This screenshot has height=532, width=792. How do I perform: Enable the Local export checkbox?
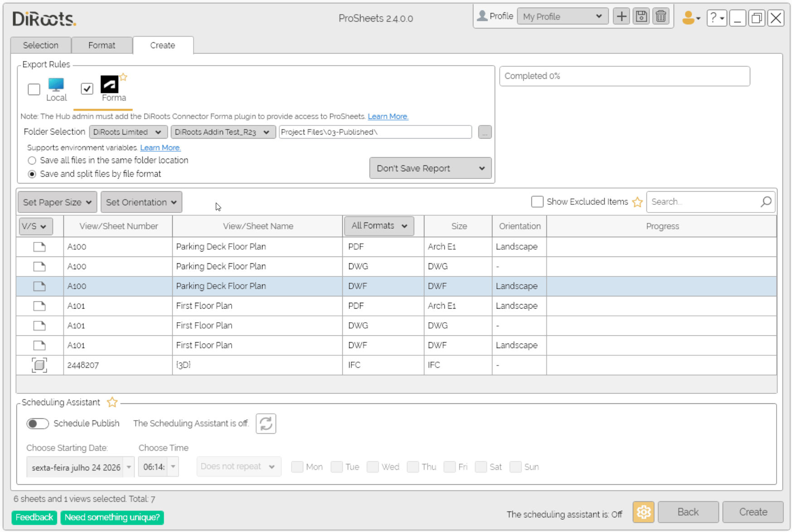(x=34, y=89)
